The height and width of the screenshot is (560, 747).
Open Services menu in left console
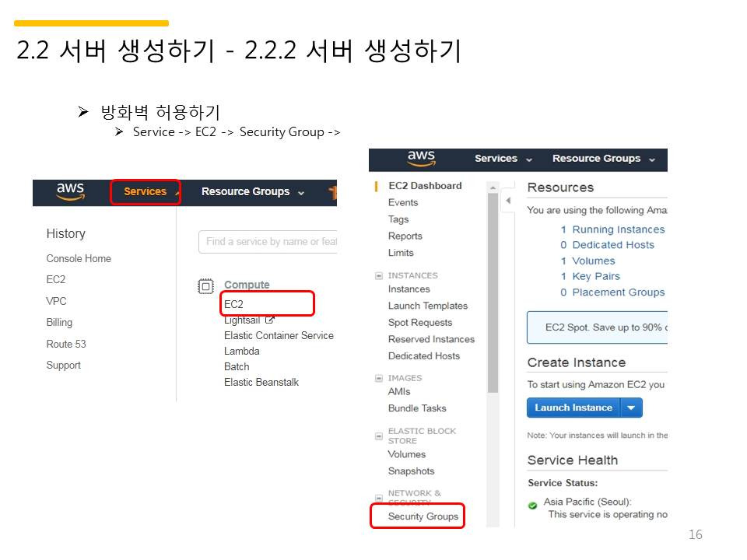(x=146, y=191)
